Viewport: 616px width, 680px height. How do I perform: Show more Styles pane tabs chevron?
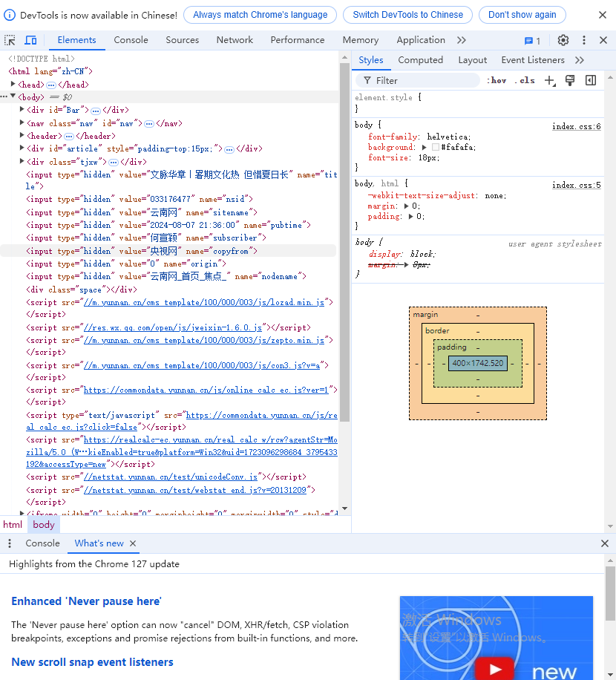pyautogui.click(x=580, y=60)
